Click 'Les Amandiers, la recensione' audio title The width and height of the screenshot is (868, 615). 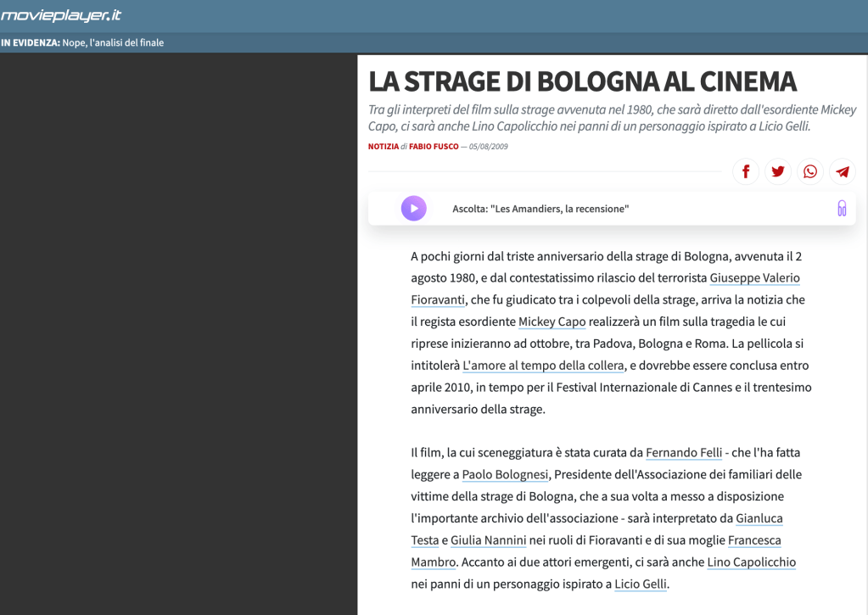(x=540, y=209)
